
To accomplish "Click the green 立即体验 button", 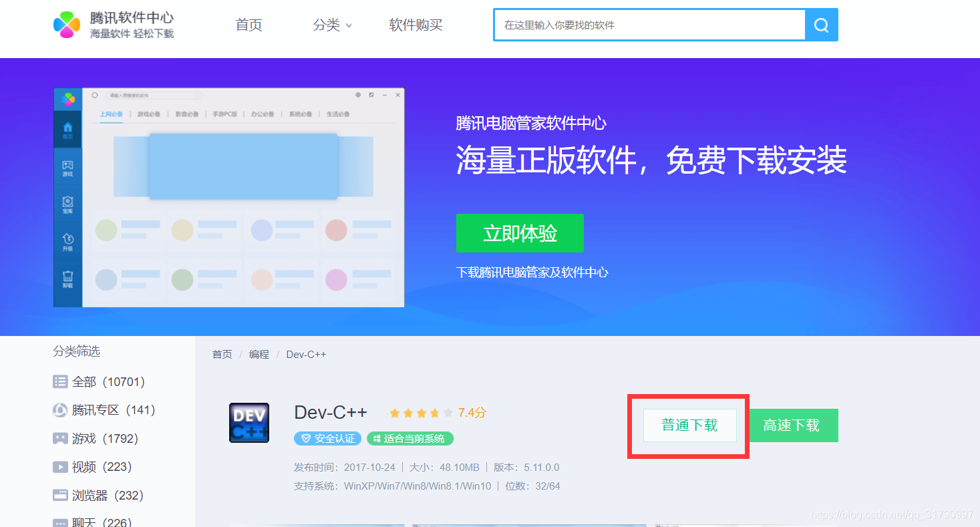I will pos(520,233).
